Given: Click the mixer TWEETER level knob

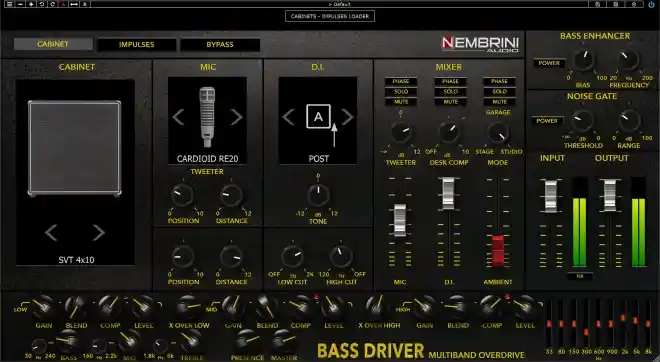Looking at the screenshot, I should 401,133.
